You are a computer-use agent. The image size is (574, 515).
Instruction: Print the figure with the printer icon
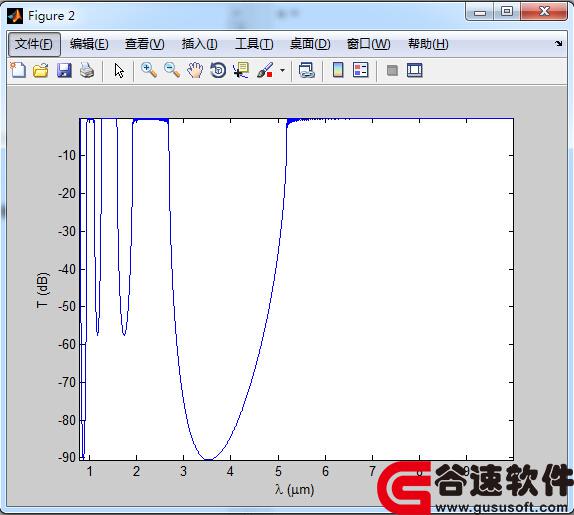pos(87,70)
